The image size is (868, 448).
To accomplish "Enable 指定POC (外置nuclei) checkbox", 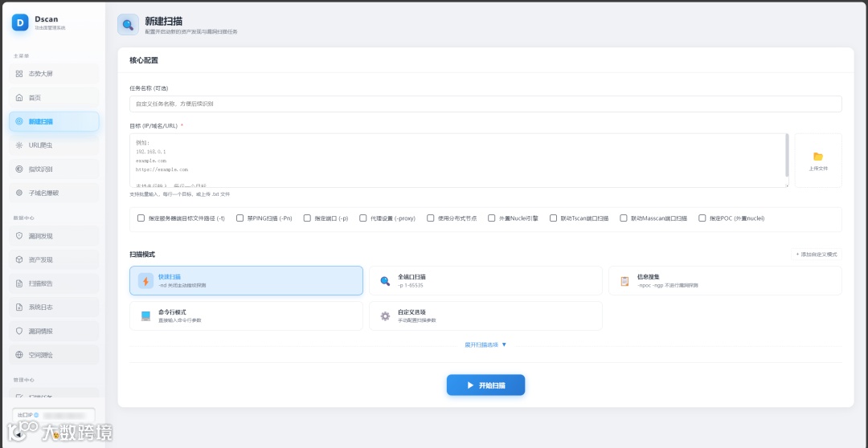I will pyautogui.click(x=702, y=218).
